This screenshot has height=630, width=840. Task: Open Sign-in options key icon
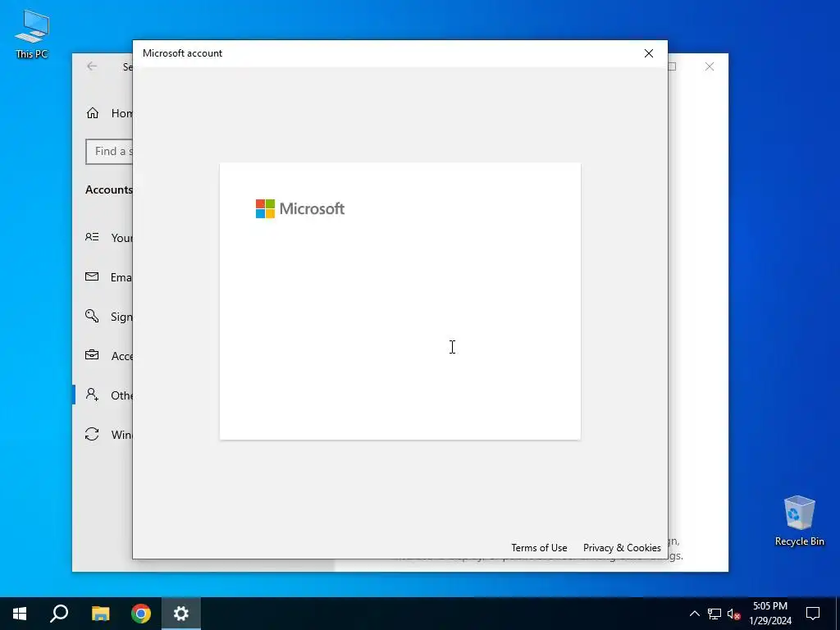coord(92,316)
